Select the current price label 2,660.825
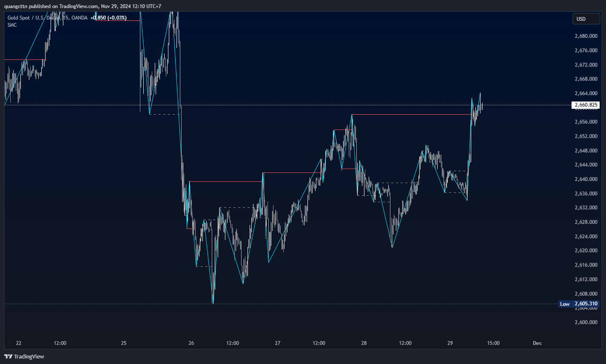The height and width of the screenshot is (364, 606). 586,105
